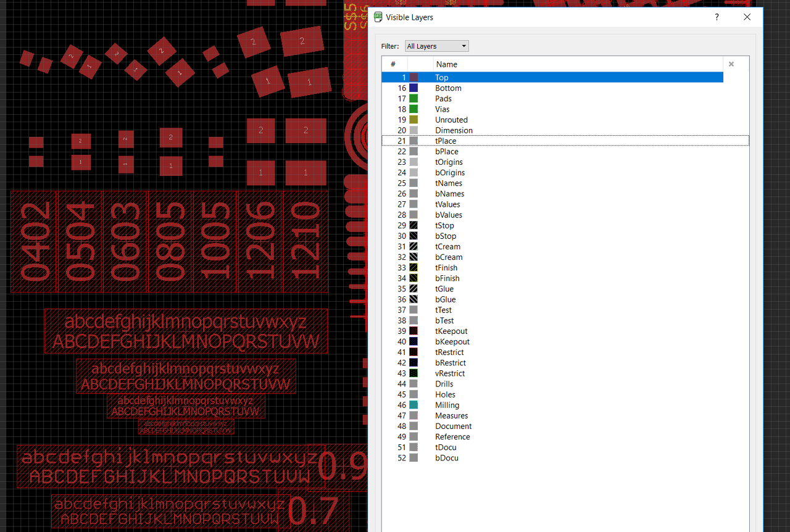Image resolution: width=790 pixels, height=532 pixels.
Task: Select the bDocu layer name
Action: tap(447, 458)
